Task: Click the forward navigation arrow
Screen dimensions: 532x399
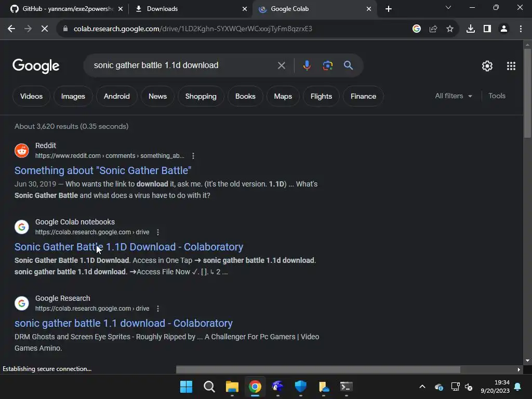Action: 28,29
